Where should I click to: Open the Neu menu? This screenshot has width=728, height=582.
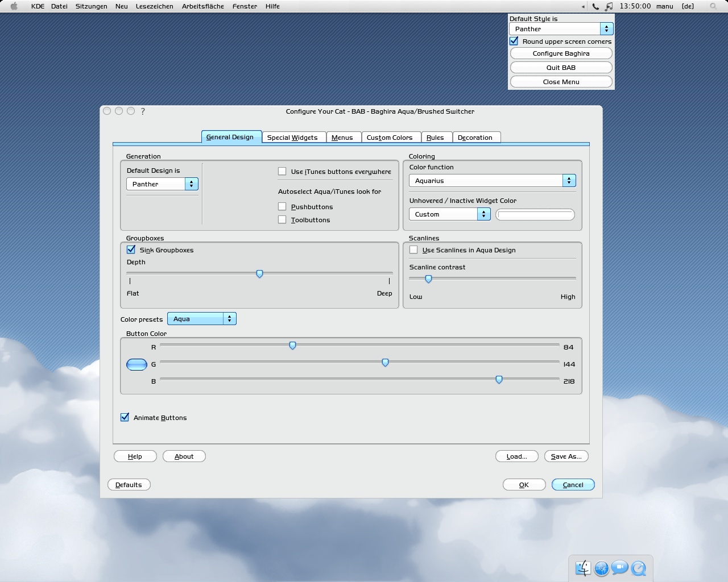[x=121, y=6]
